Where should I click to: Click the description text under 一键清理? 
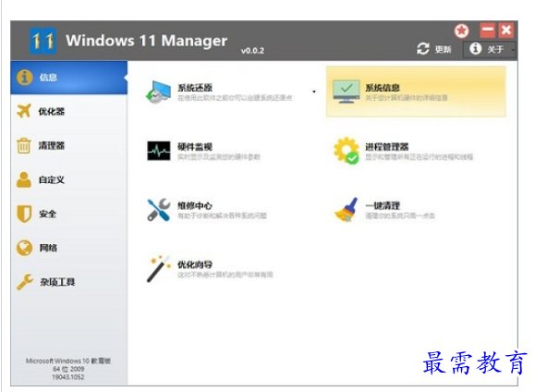click(x=400, y=215)
